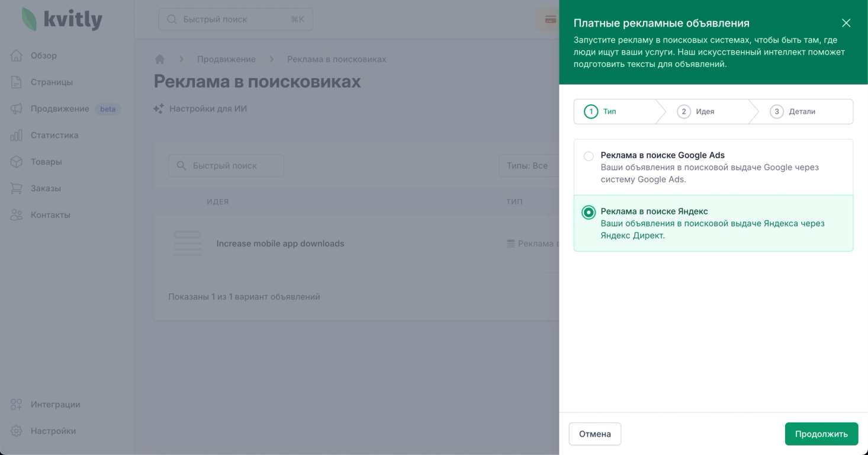The height and width of the screenshot is (455, 868).
Task: Click the Товары box icon
Action: coord(17,162)
